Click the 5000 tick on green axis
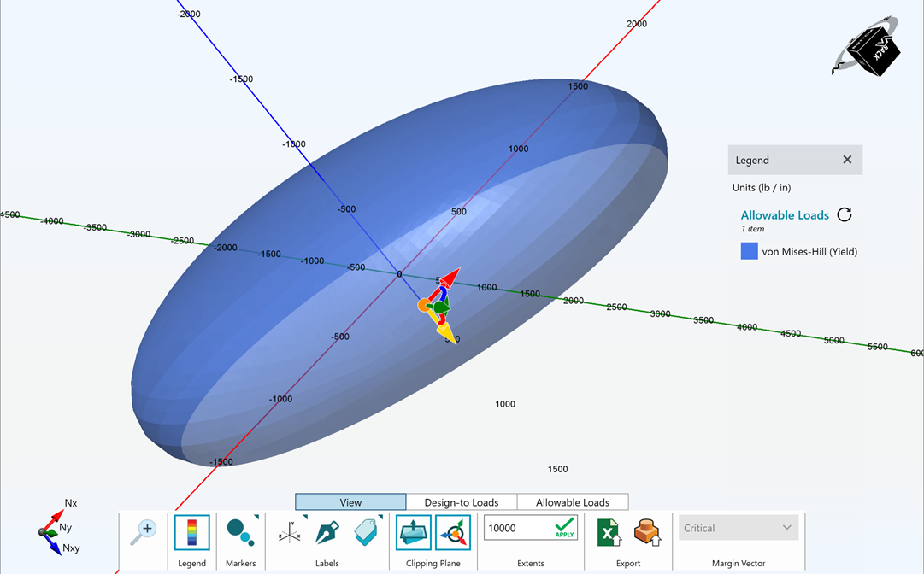The height and width of the screenshot is (574, 924). 834,340
